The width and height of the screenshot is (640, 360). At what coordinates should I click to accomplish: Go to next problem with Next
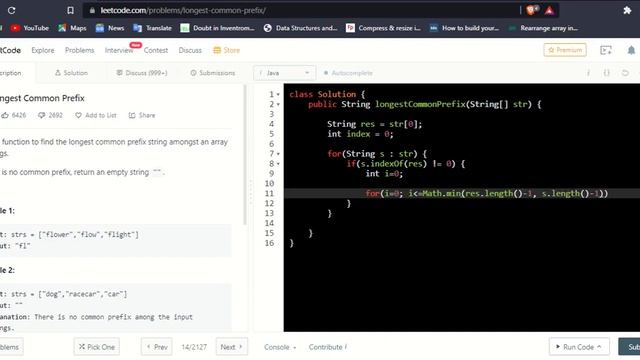(x=231, y=347)
